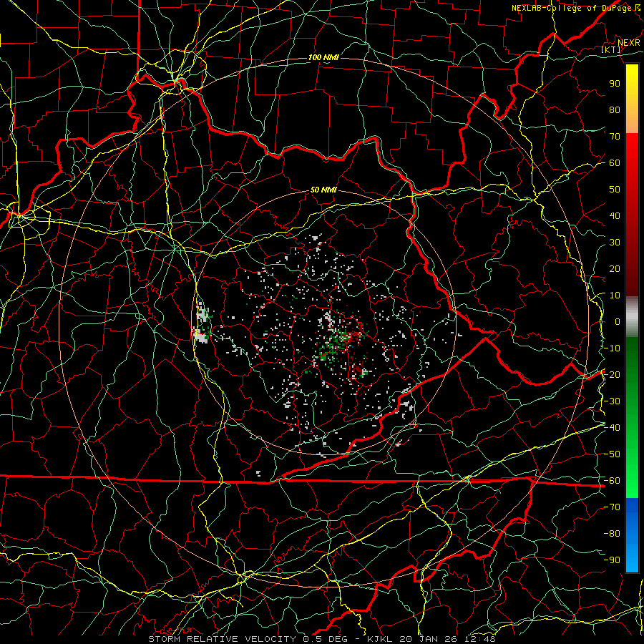Click the positive "90" scale value
The image size is (644, 644).
[615, 84]
